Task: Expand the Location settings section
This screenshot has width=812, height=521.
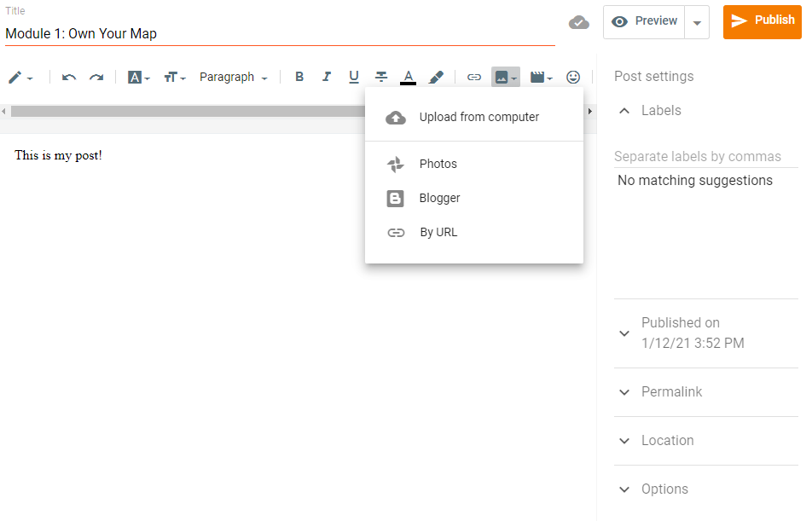Action: click(667, 441)
